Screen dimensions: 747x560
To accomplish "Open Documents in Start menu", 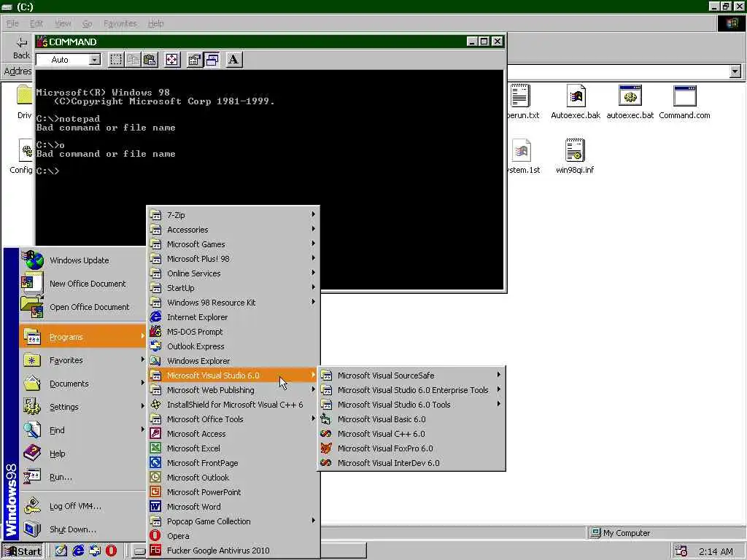I will pos(82,384).
